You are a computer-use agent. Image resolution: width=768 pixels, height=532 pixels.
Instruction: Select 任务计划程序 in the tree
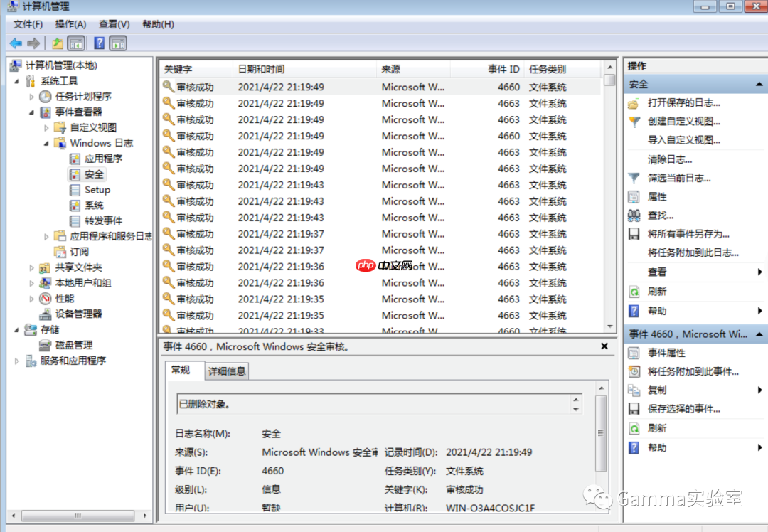tap(83, 97)
